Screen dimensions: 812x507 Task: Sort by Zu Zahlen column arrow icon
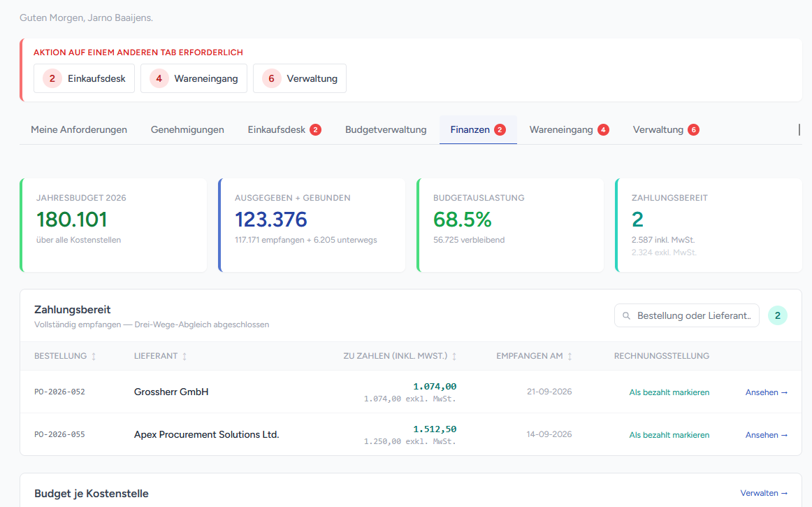point(454,356)
